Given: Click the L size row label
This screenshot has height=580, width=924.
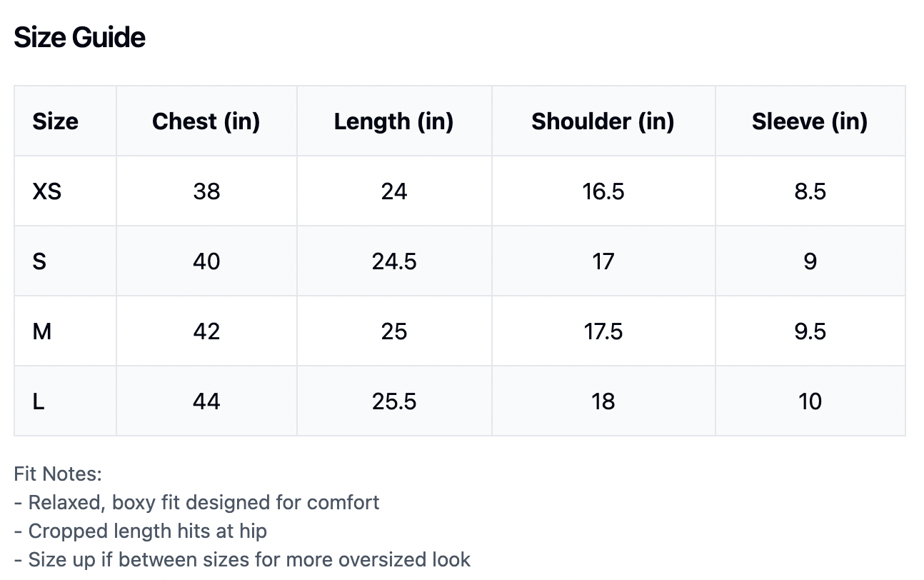Looking at the screenshot, I should click(39, 401).
